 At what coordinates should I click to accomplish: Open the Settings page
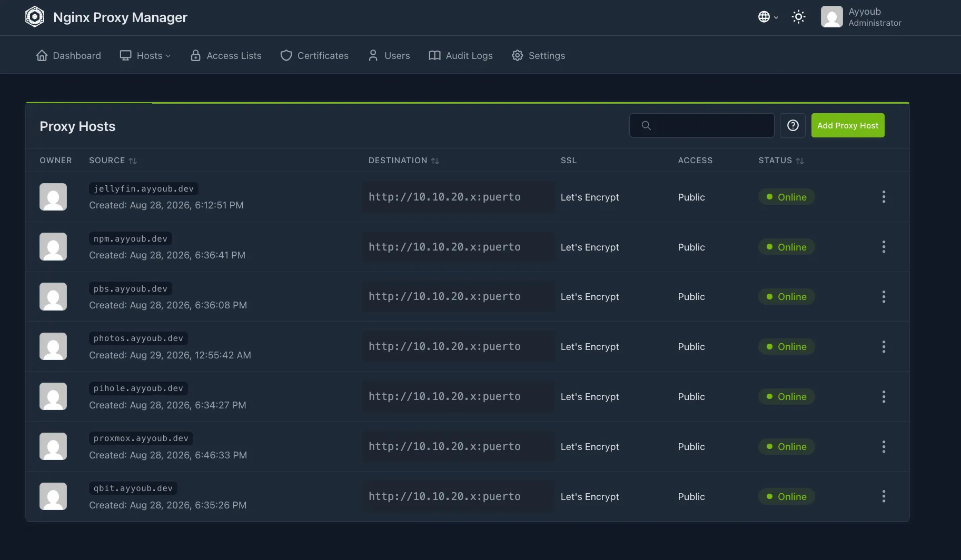(x=538, y=56)
